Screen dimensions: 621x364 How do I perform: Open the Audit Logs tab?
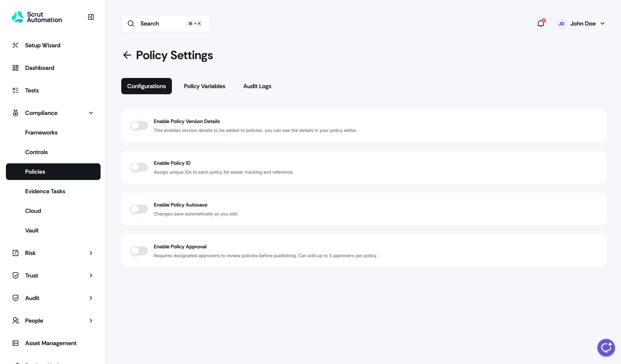pos(257,86)
